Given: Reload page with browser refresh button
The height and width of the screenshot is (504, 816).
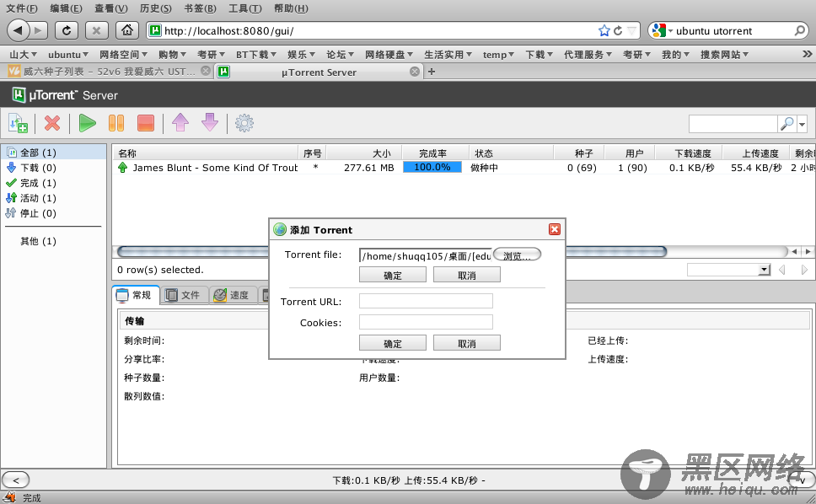Looking at the screenshot, I should coord(66,30).
